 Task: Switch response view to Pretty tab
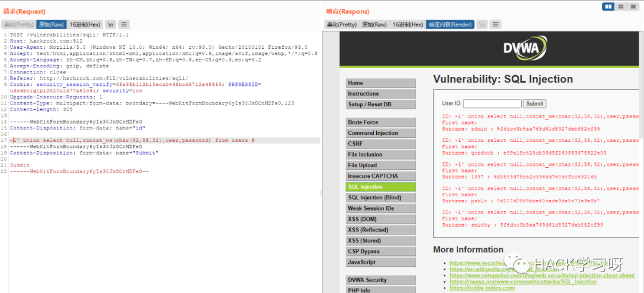click(342, 24)
